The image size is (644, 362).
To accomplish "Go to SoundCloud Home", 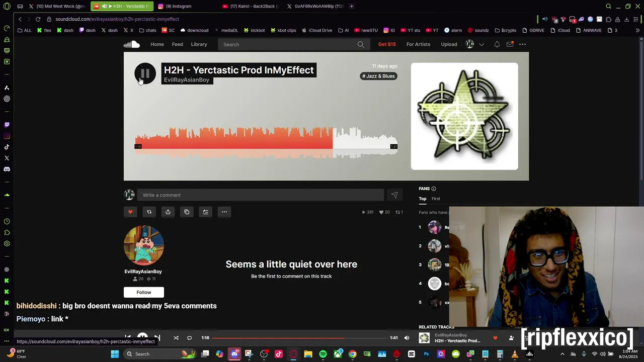I will 157,44.
